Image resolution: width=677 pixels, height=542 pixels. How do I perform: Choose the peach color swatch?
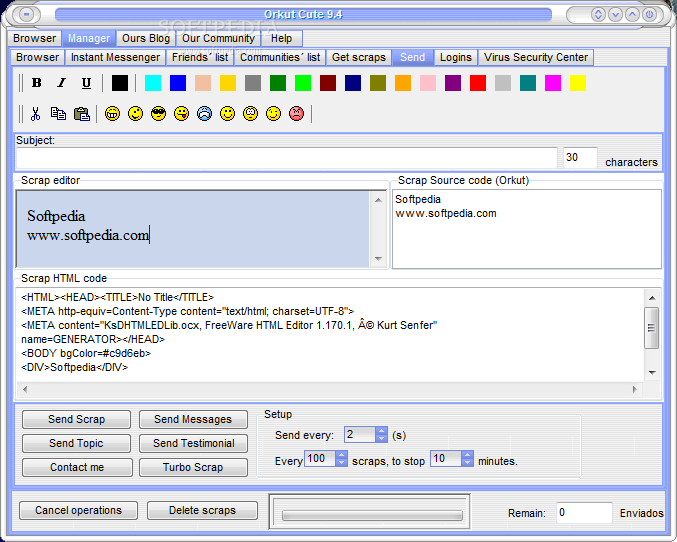203,83
